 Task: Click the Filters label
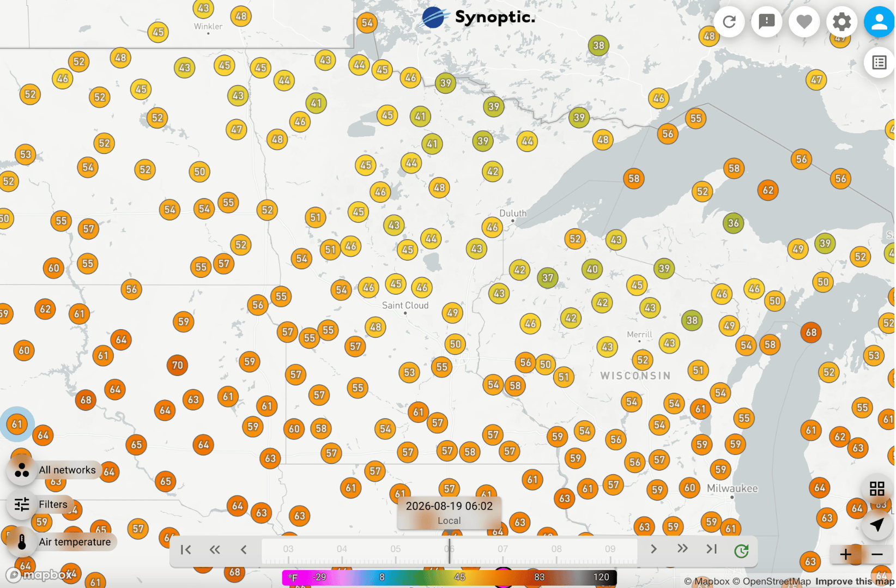[x=53, y=505]
